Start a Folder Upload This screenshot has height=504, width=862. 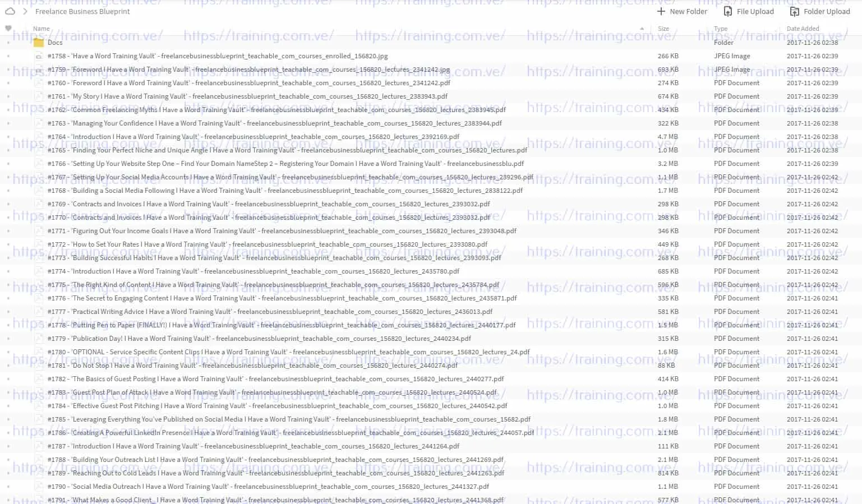pyautogui.click(x=820, y=11)
